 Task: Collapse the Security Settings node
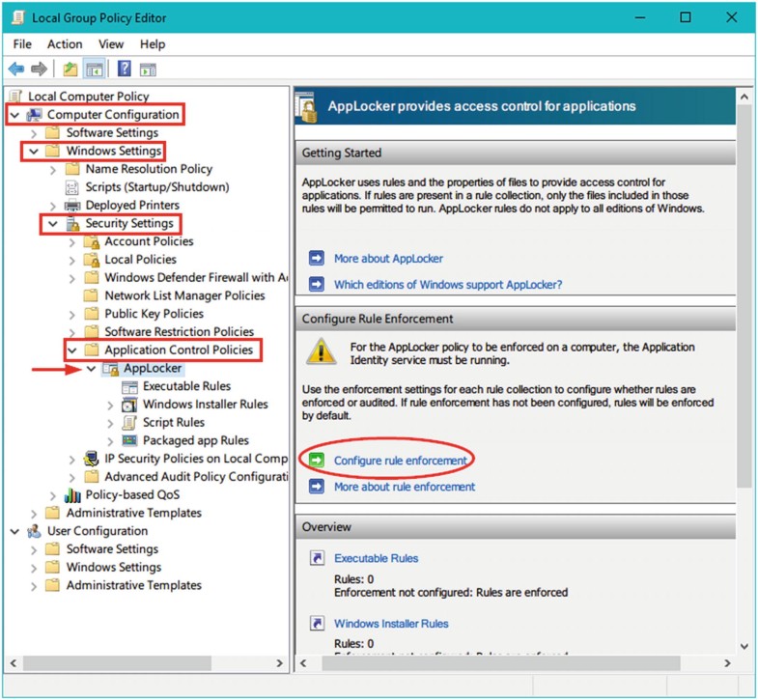coord(53,224)
